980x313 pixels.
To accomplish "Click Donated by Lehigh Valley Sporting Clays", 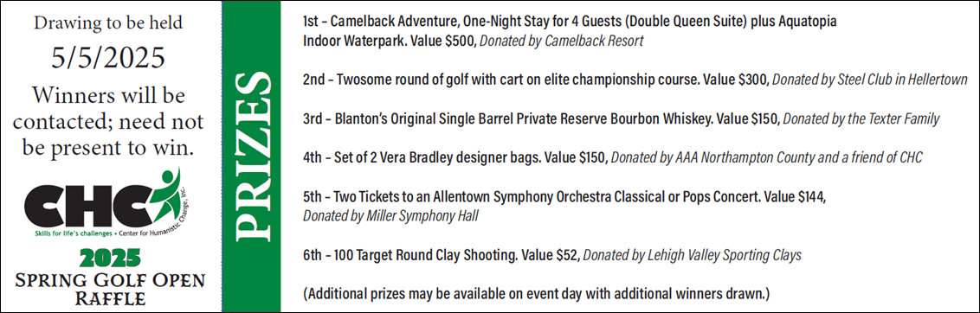I will pyautogui.click(x=692, y=255).
